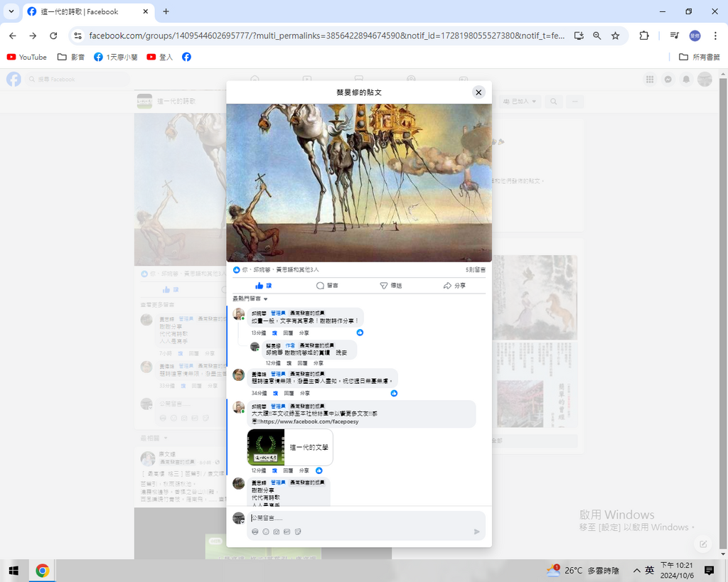Expand the 最熱門留言 sort dropdown

[x=249, y=299]
